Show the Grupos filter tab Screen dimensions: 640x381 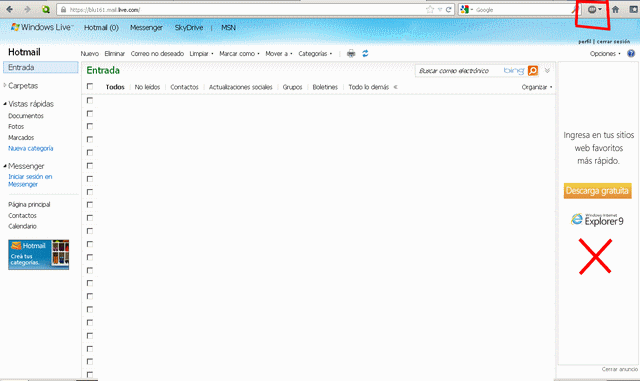[292, 87]
